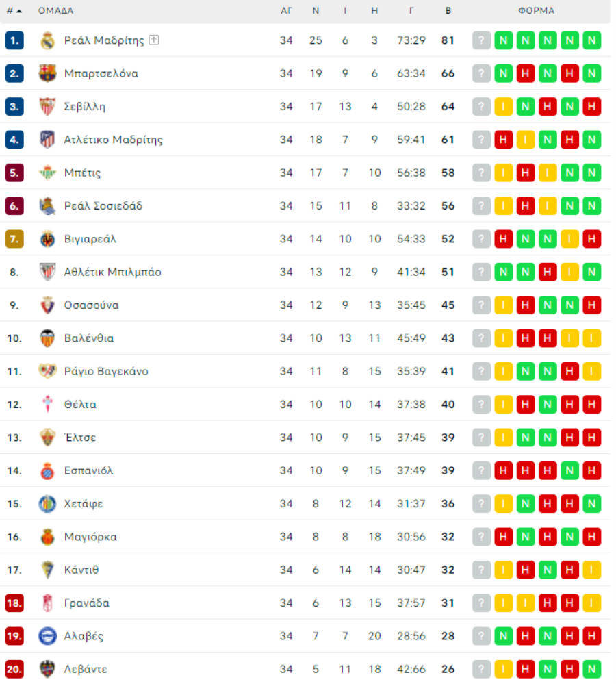The height and width of the screenshot is (684, 616).
Task: Click the Βιγιαρεάλ yellow crest
Action: [x=47, y=239]
